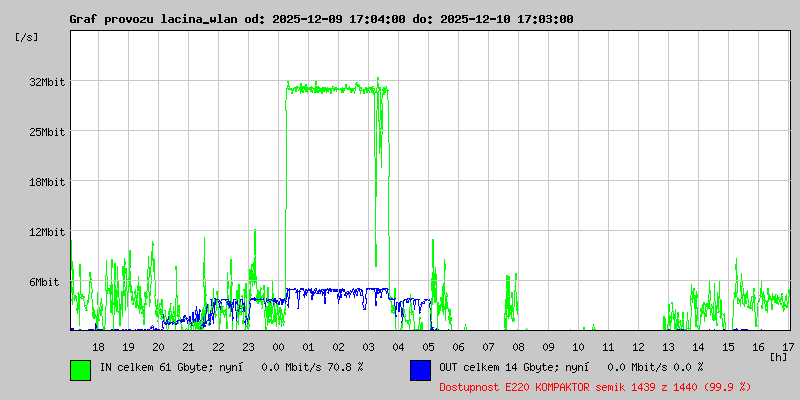Click the '14' hour label on x-axis
This screenshot has width=800, height=400.
click(698, 347)
